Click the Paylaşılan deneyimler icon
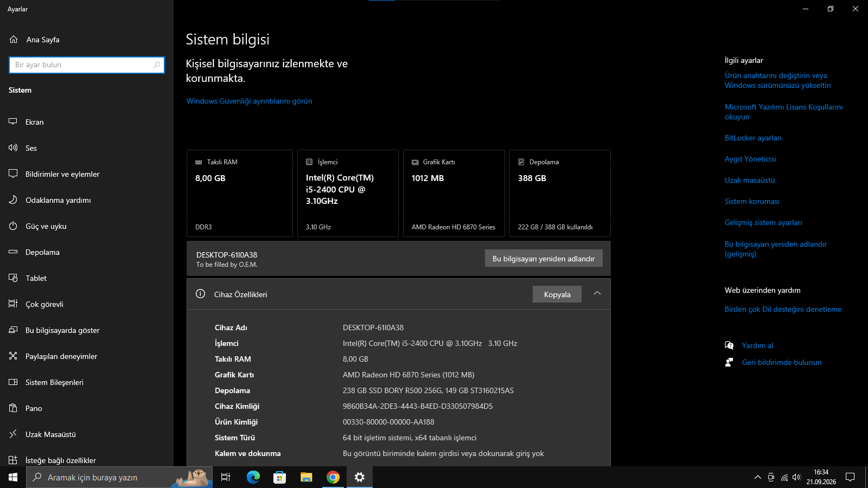The width and height of the screenshot is (868, 488). [x=13, y=356]
